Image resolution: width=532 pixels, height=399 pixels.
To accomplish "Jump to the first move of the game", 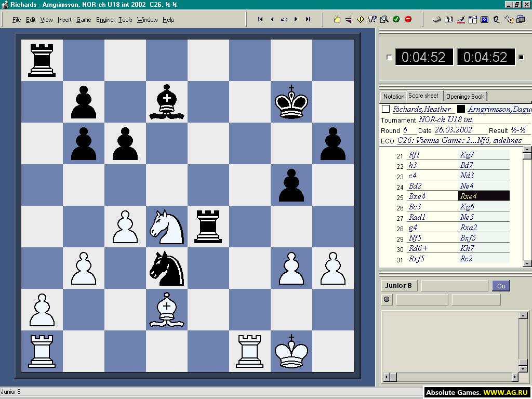I will tap(260, 19).
